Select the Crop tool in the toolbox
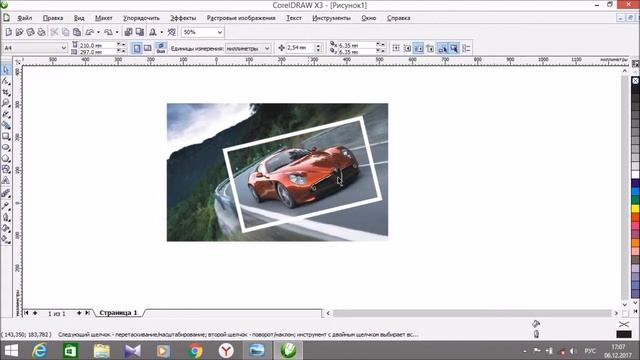The height and width of the screenshot is (360, 640). click(x=6, y=92)
